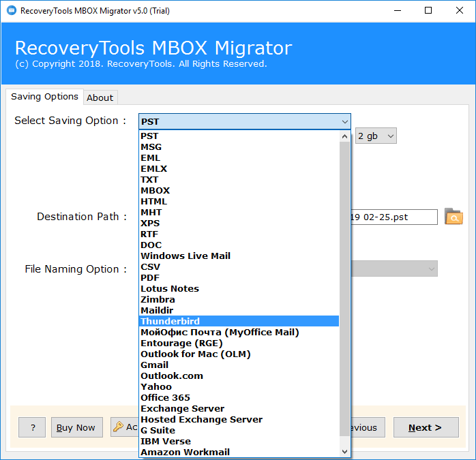Pick Zimbra in the dropdown list
Screen dimensions: 476x460
coord(239,299)
